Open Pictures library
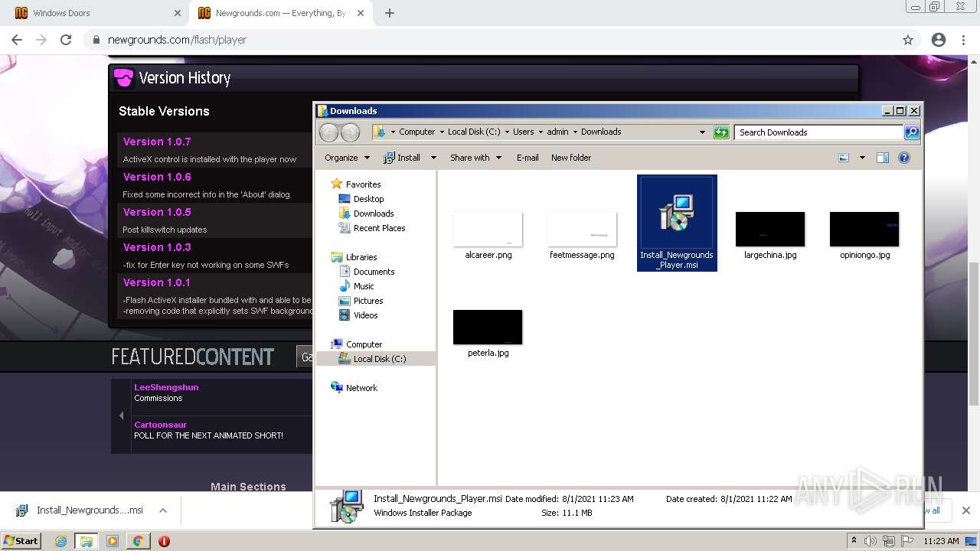Viewport: 980px width, 551px height. (x=368, y=301)
